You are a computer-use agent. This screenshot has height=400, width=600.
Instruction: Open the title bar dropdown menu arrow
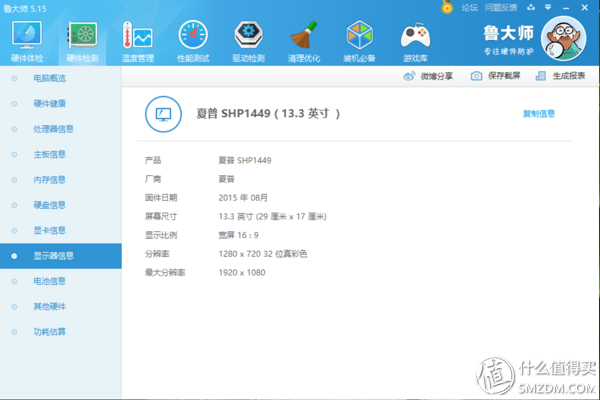click(548, 7)
